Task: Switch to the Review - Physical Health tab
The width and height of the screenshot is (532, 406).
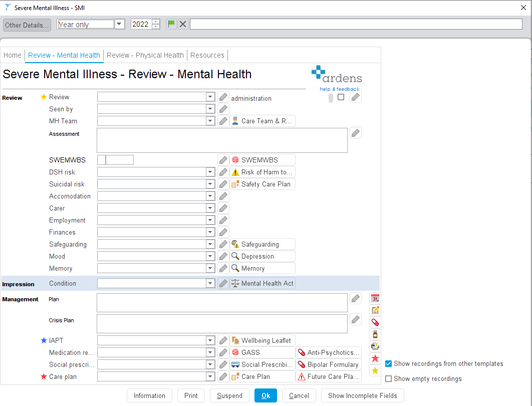Action: [x=145, y=55]
